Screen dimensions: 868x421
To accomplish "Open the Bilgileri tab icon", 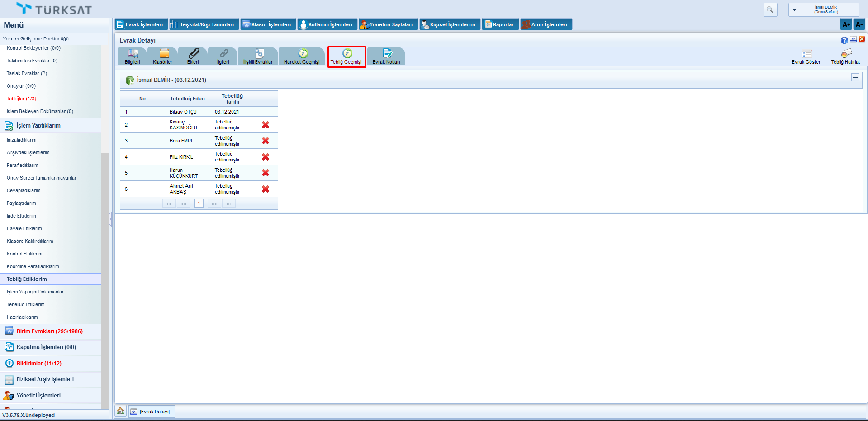I will pos(133,54).
